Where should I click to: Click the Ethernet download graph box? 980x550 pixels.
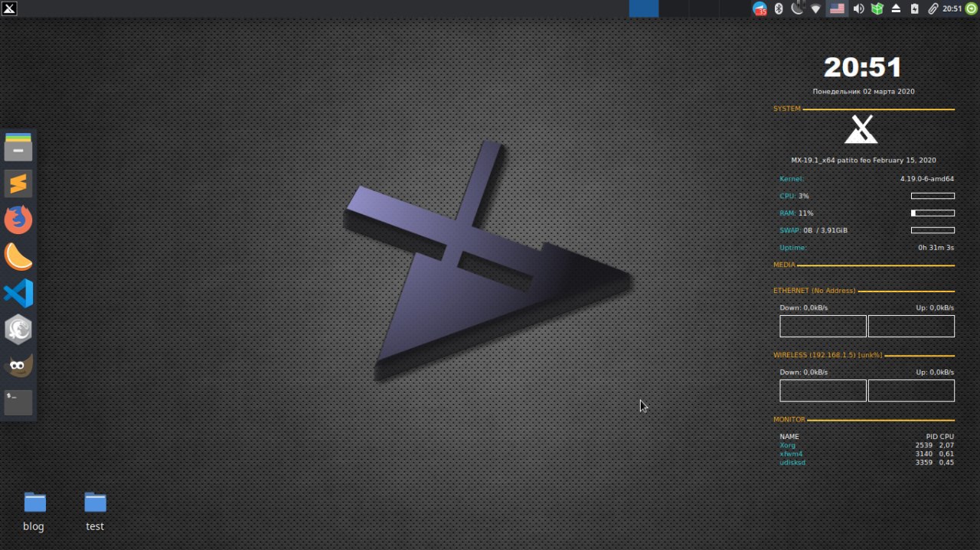(823, 326)
